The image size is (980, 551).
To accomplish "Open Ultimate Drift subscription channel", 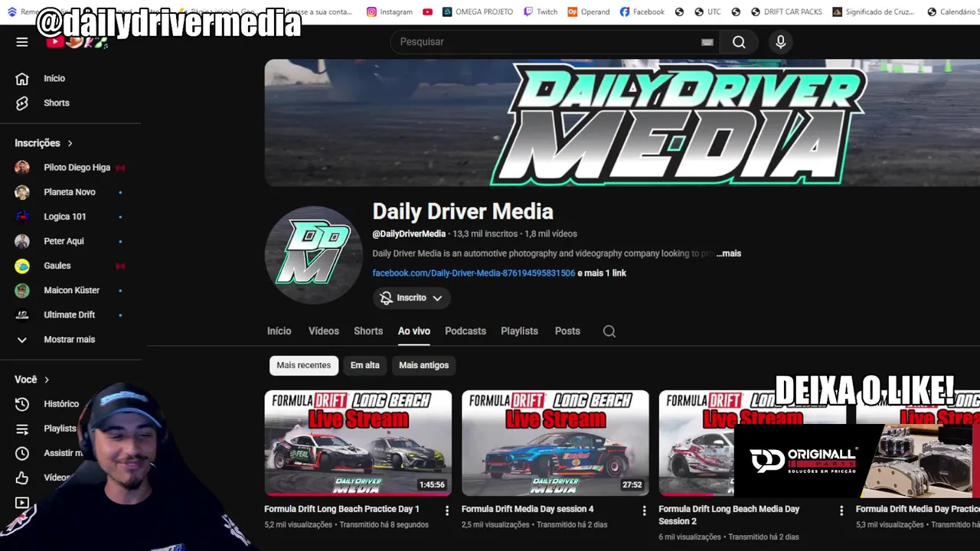I will tap(69, 315).
